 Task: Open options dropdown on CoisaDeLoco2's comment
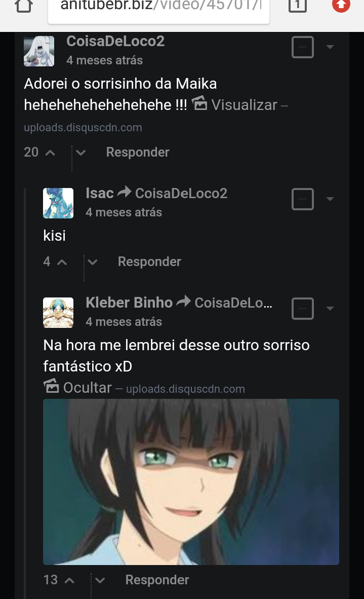coord(330,47)
